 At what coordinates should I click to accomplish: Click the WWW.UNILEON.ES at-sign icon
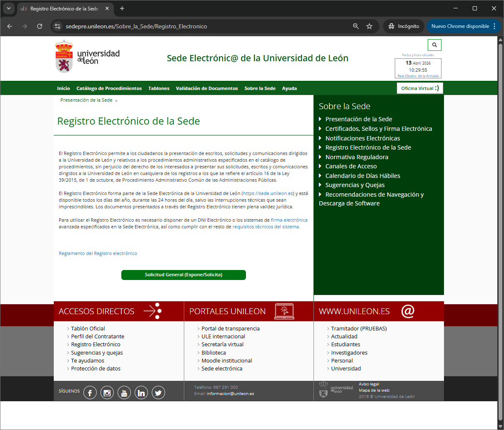(x=408, y=311)
